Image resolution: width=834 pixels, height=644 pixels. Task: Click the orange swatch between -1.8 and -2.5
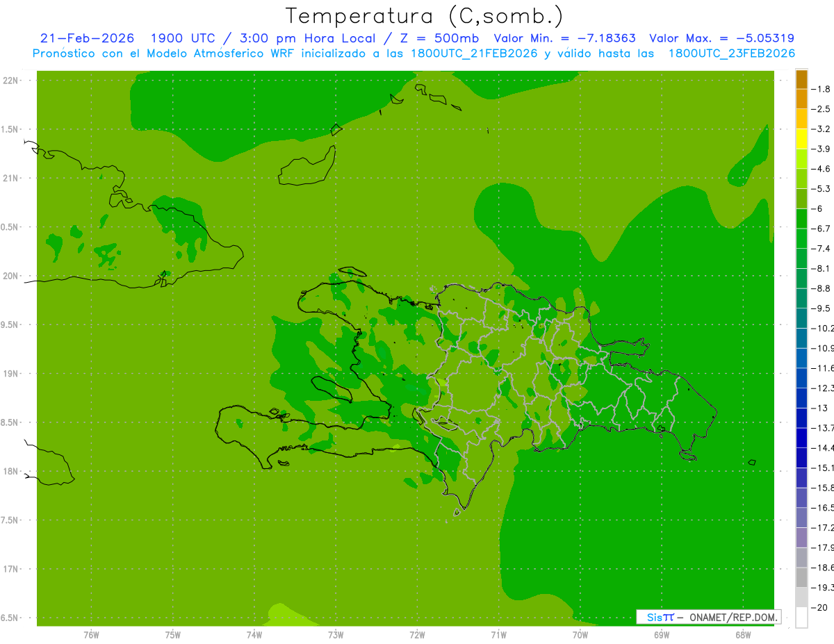pyautogui.click(x=801, y=99)
